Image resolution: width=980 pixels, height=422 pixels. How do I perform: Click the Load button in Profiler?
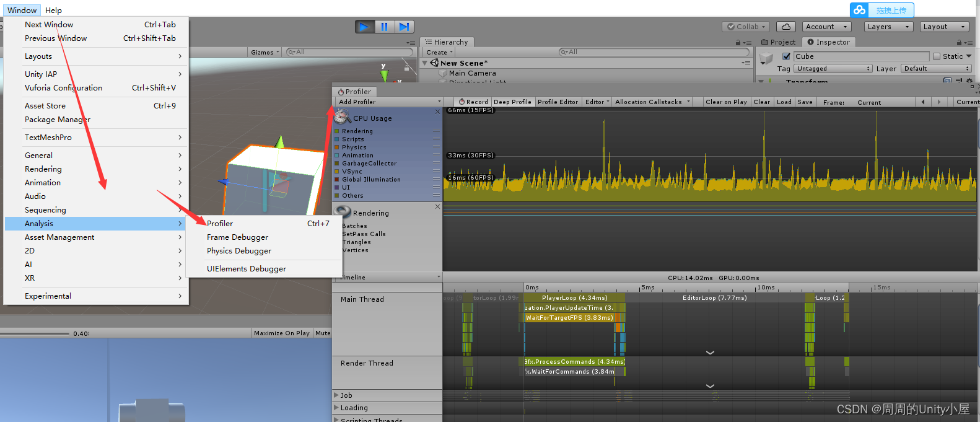[x=784, y=102]
